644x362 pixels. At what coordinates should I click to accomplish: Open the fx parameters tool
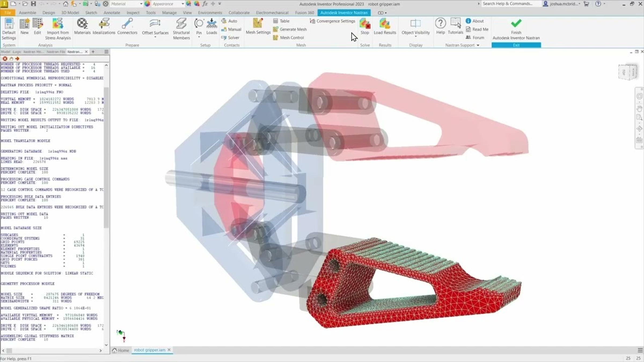click(x=205, y=4)
